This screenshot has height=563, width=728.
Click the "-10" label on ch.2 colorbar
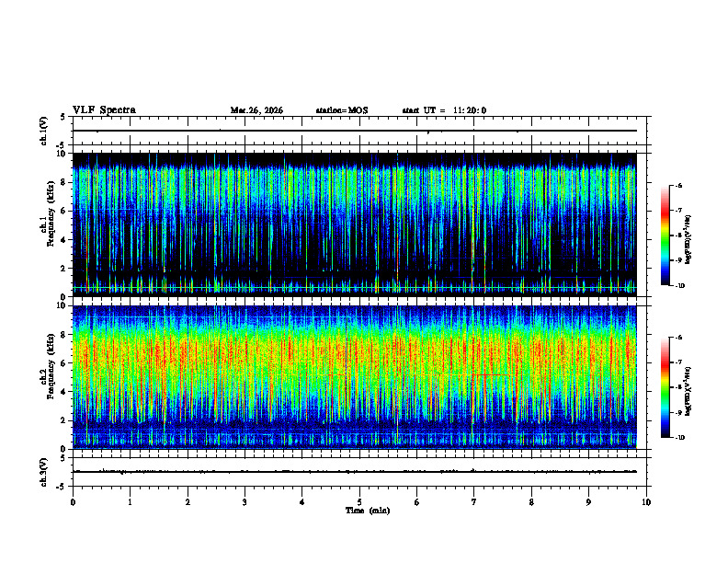pos(680,437)
